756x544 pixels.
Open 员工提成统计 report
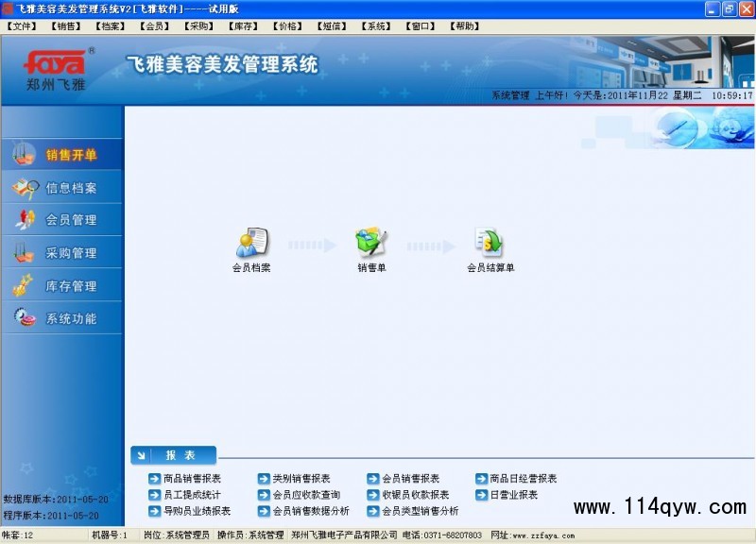[x=192, y=495]
